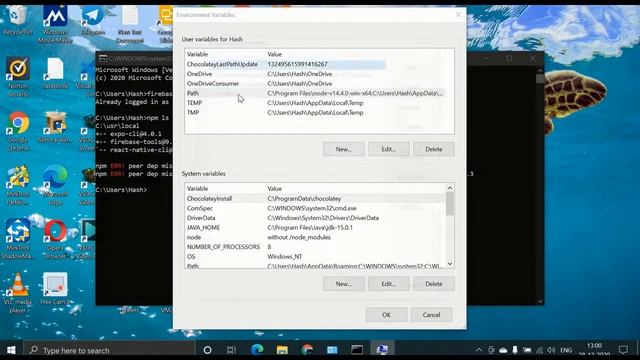Open the facebook desktop file
This screenshot has height=360, width=640.
[x=55, y=73]
